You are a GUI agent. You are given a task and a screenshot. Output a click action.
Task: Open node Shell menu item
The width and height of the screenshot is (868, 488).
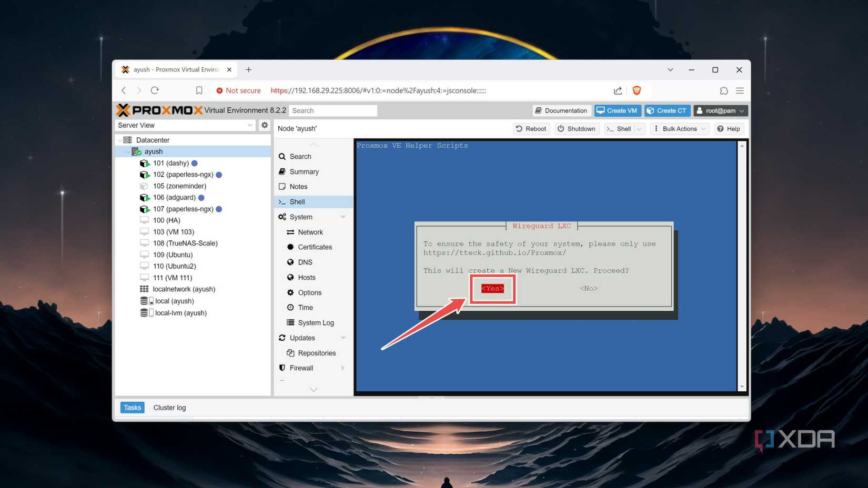coord(314,202)
